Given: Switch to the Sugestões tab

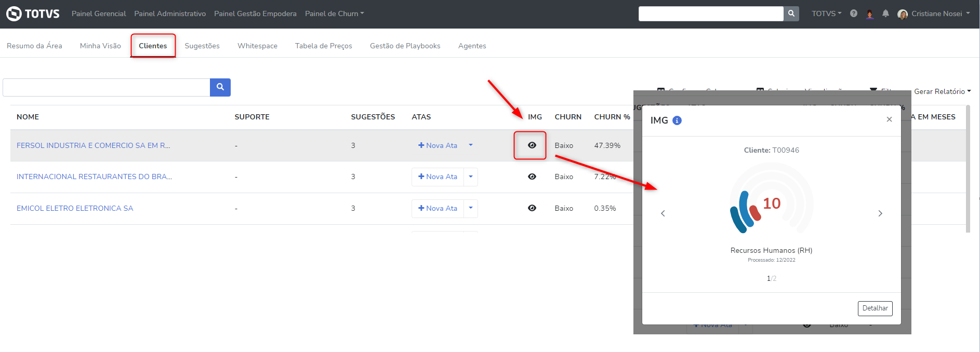Looking at the screenshot, I should point(202,46).
